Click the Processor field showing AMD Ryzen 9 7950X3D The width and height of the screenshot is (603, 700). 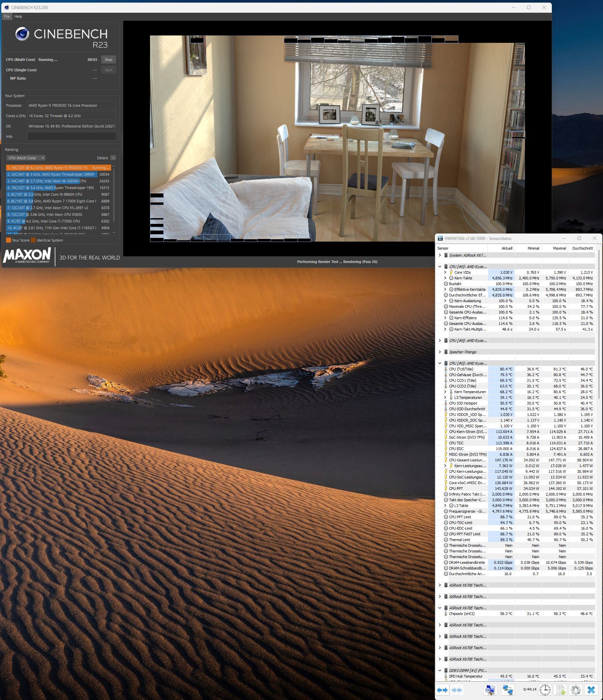72,105
